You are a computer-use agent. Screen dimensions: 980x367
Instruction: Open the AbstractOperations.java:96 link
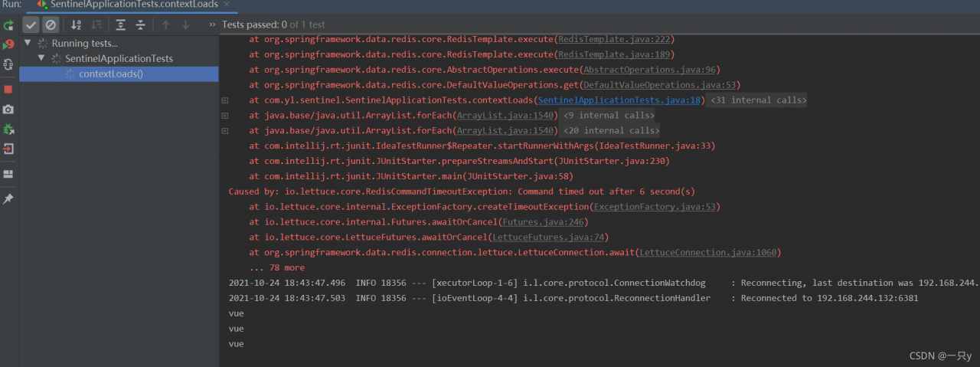(x=649, y=70)
